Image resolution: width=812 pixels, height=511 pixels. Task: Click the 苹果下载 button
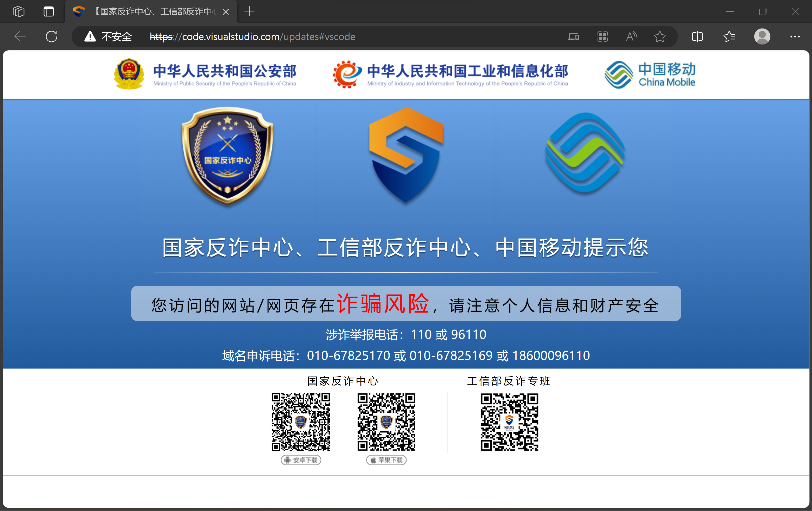pos(386,460)
